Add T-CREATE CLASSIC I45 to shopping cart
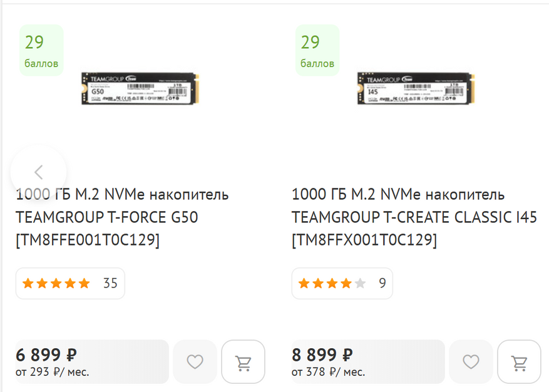The height and width of the screenshot is (392, 549). point(519,361)
